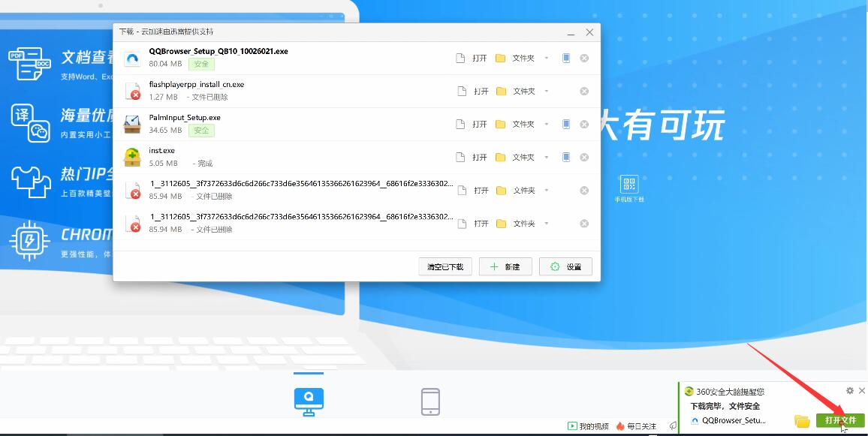Image resolution: width=868 pixels, height=436 pixels.
Task: Click 完成 status of inst.exe
Action: point(205,164)
